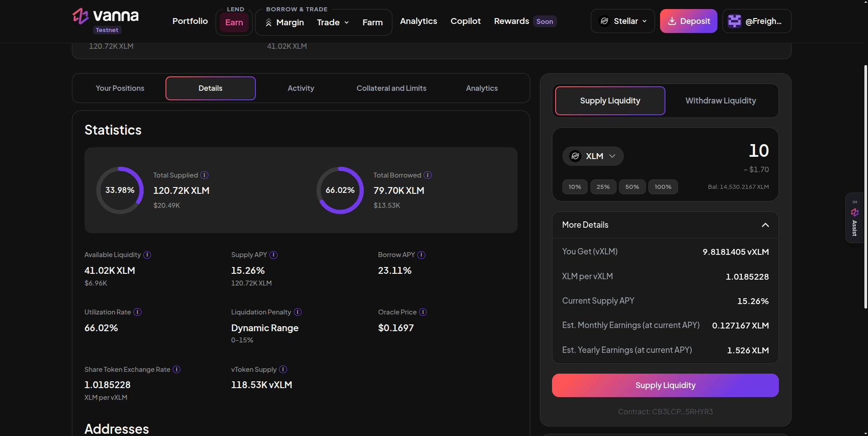The height and width of the screenshot is (436, 868).
Task: Click the Total Supplied info icon
Action: pos(204,175)
